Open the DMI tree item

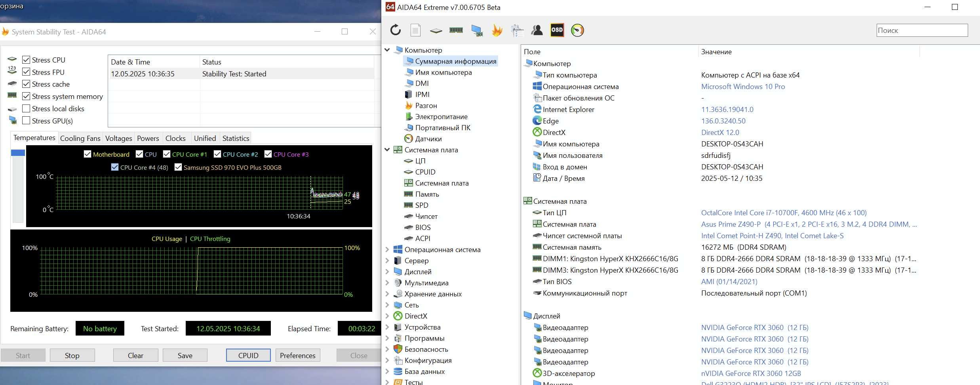pos(422,83)
